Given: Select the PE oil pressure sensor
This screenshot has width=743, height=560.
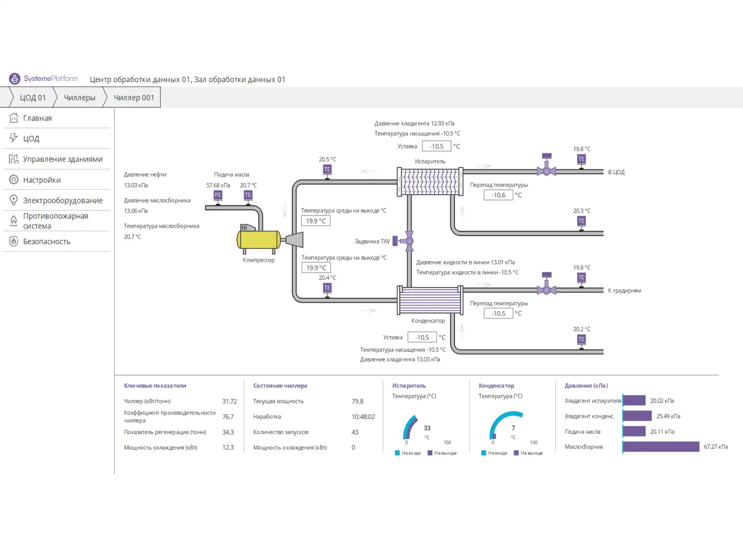Looking at the screenshot, I should (218, 195).
